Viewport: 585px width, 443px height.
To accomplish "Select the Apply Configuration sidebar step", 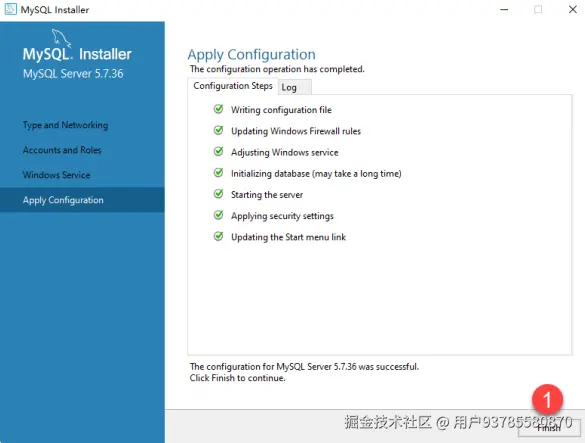I will coord(82,200).
